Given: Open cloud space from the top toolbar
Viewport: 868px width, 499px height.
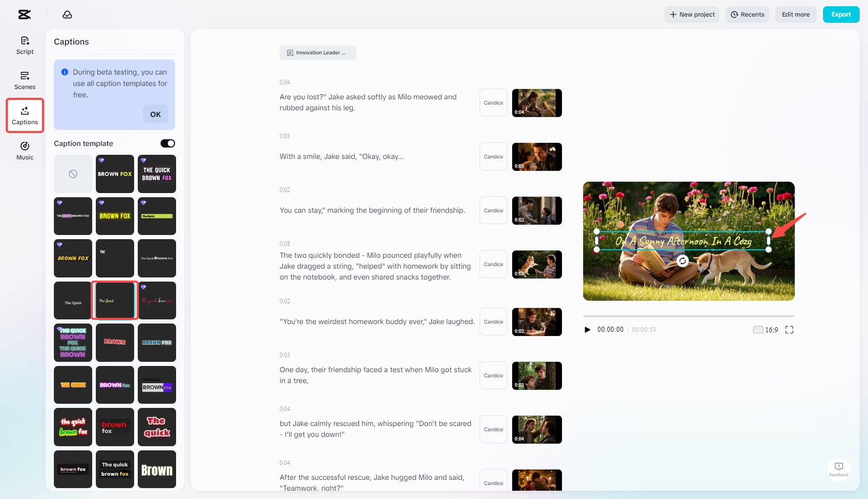Looking at the screenshot, I should (67, 14).
